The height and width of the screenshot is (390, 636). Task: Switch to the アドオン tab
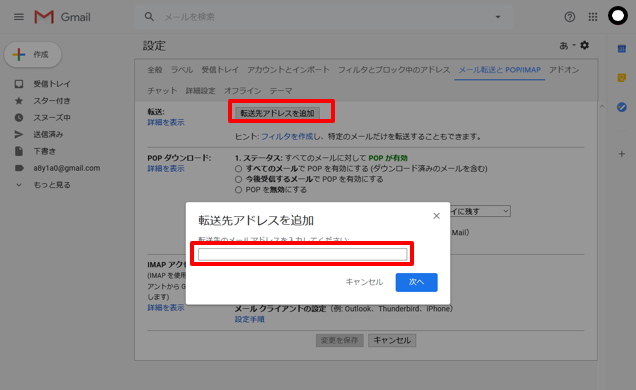[x=564, y=70]
